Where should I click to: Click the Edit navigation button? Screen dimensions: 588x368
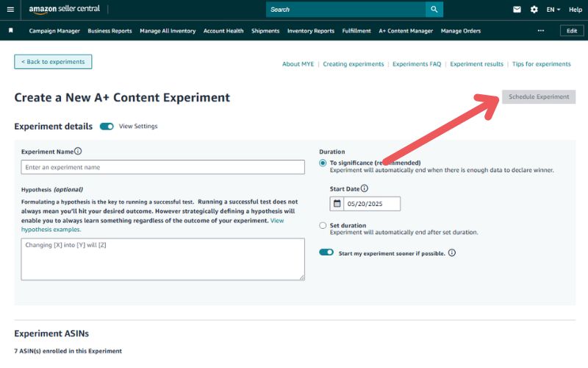(x=572, y=31)
